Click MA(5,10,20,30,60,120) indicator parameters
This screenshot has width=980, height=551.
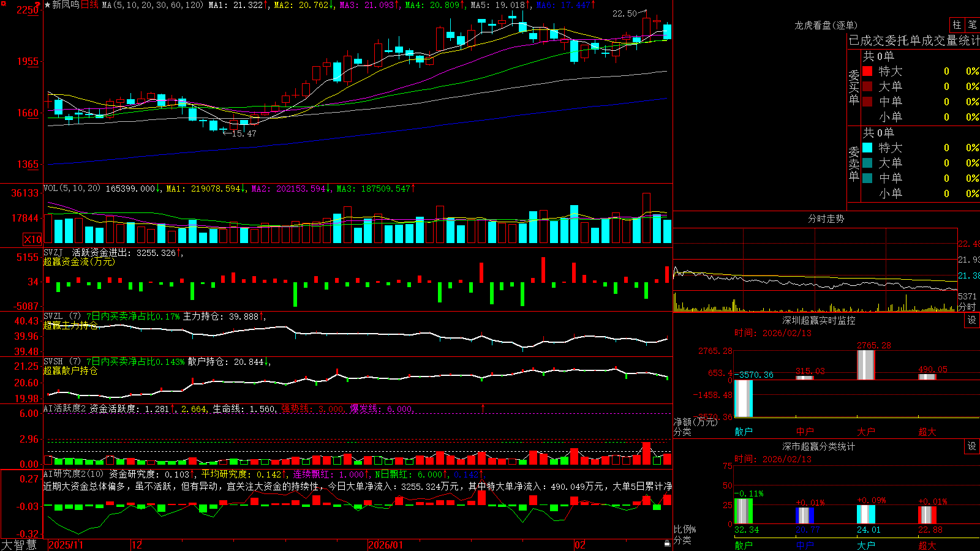coord(153,5)
